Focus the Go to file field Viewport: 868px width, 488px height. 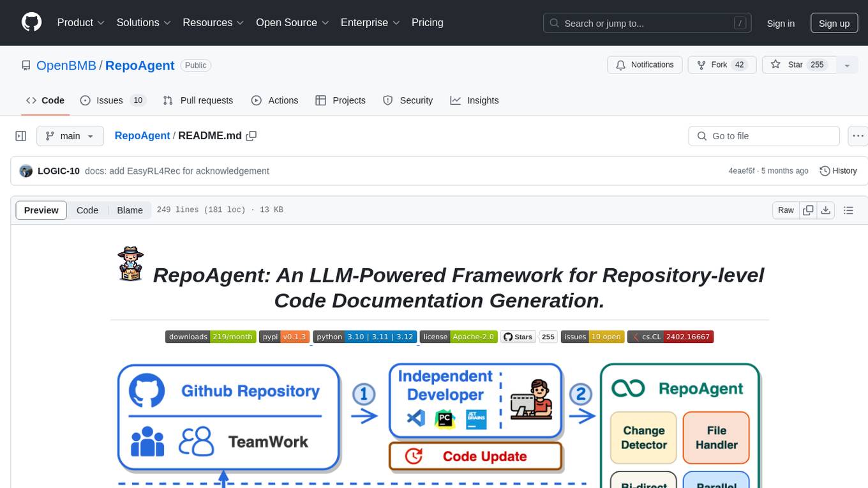[x=764, y=136]
